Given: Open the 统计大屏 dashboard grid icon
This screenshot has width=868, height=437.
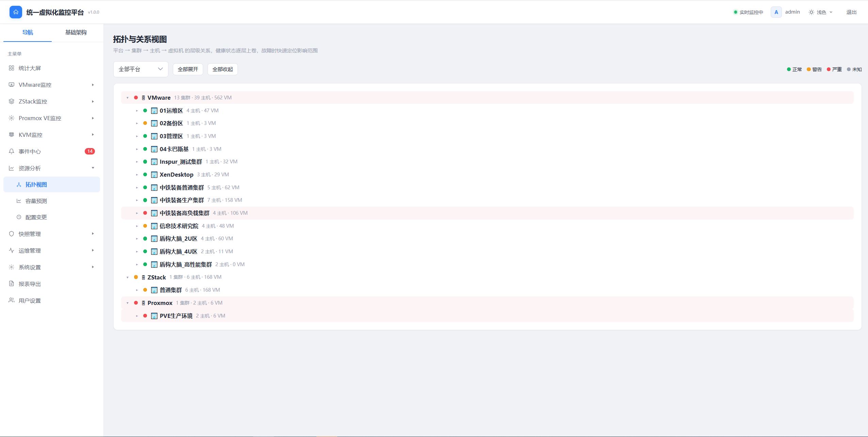Looking at the screenshot, I should click(11, 68).
